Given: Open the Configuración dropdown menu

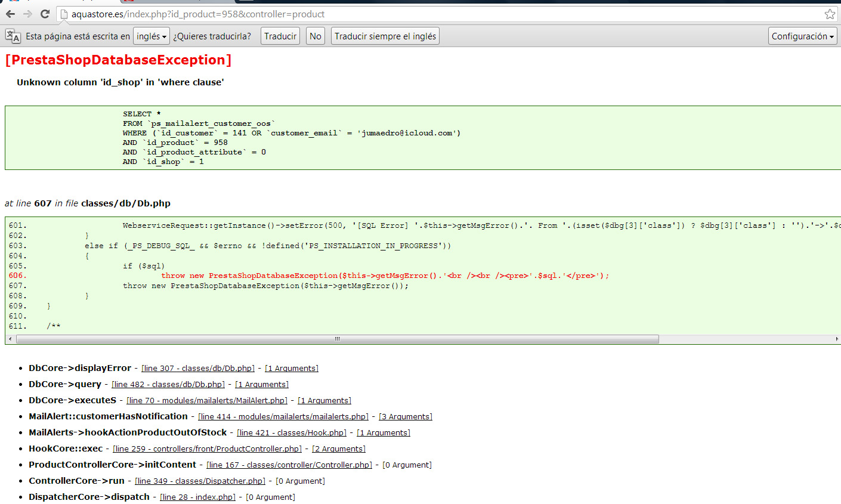Looking at the screenshot, I should tap(803, 36).
